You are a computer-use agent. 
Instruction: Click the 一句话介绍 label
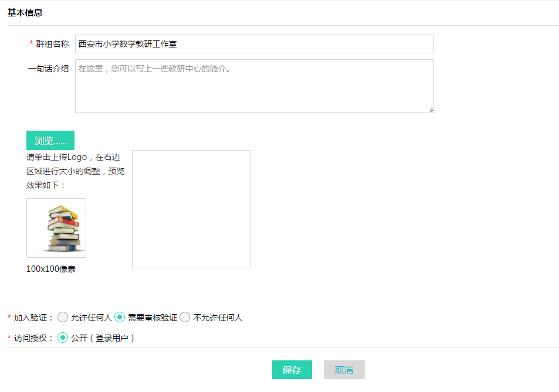pos(48,69)
